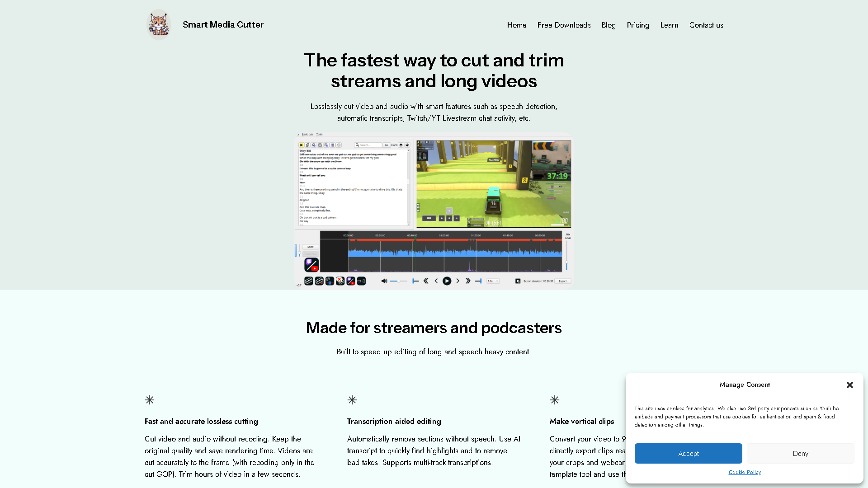Jump to next search match down arrow

point(407,145)
